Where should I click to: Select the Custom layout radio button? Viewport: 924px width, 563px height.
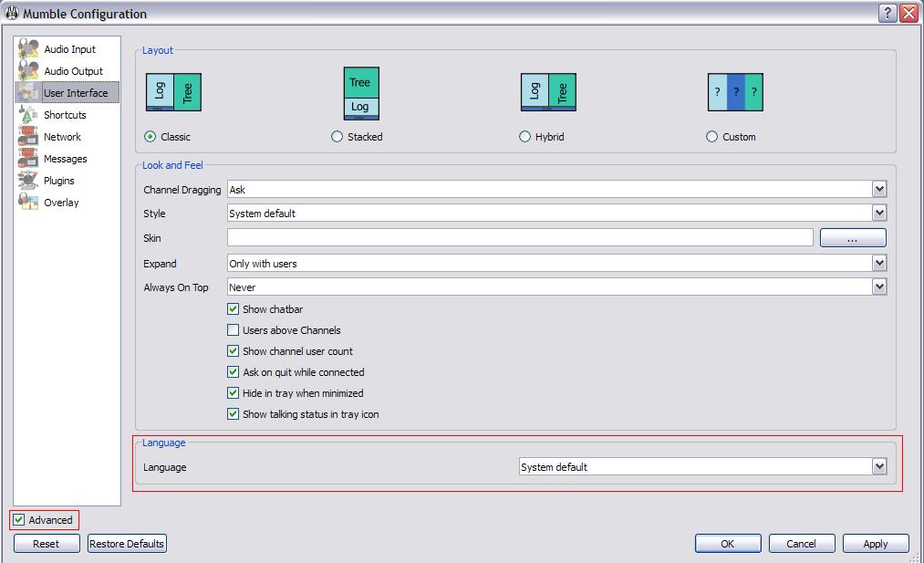point(712,137)
